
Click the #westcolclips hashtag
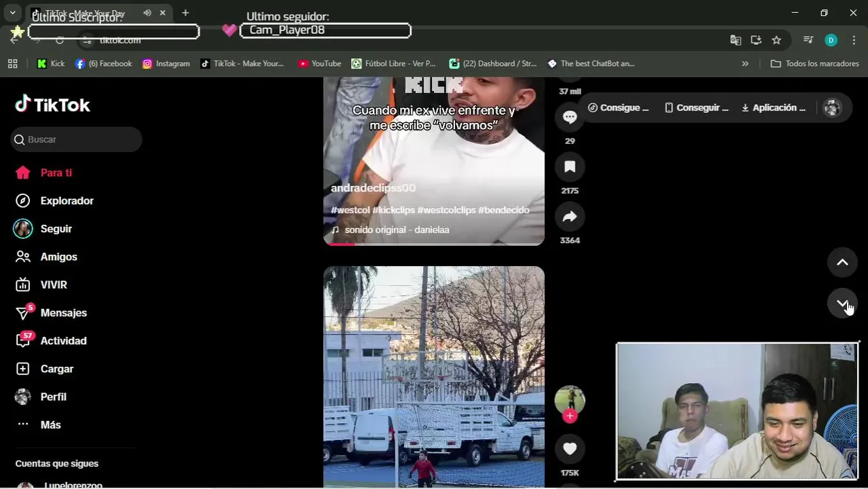click(446, 211)
